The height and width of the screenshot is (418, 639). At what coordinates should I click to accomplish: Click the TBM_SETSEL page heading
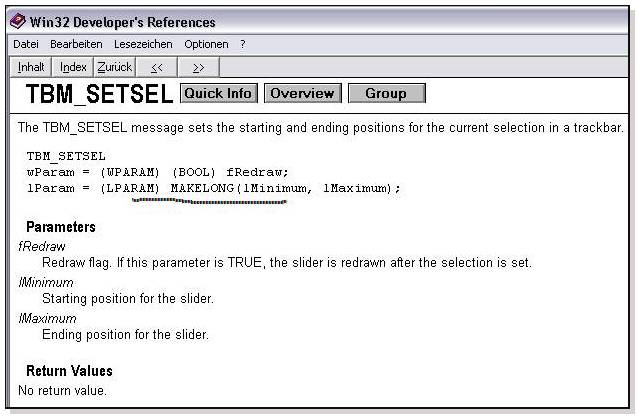point(99,94)
